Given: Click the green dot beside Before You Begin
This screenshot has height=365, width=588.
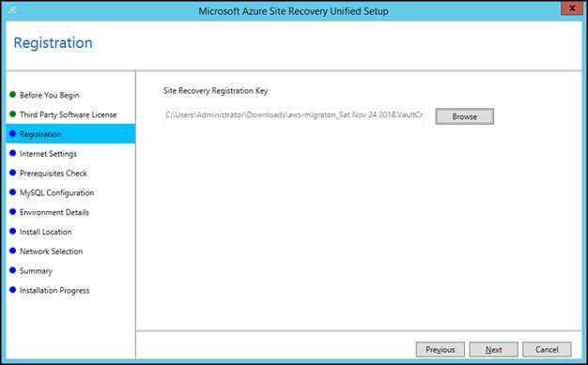Looking at the screenshot, I should (x=13, y=95).
